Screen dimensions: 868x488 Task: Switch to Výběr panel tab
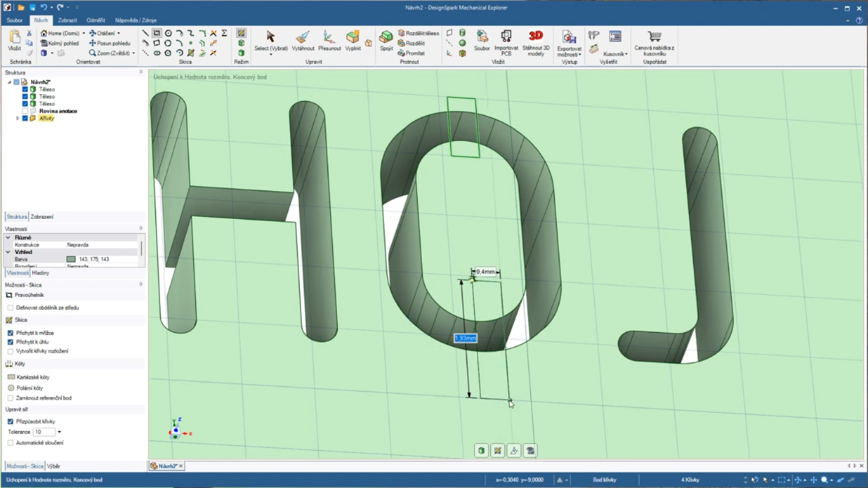pos(54,466)
